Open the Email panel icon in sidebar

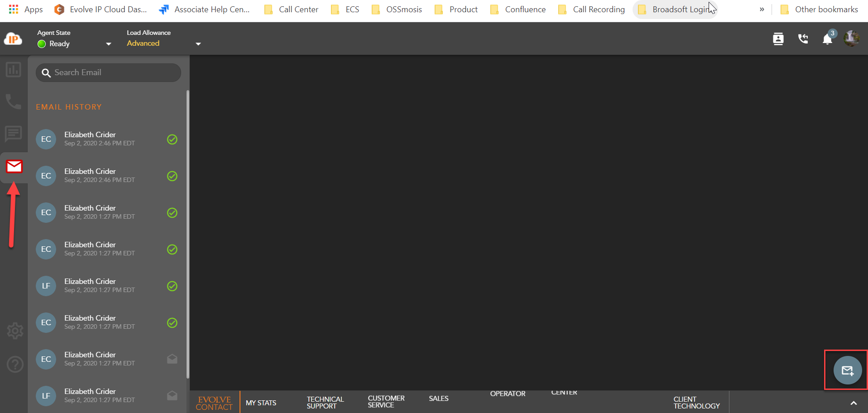[14, 167]
